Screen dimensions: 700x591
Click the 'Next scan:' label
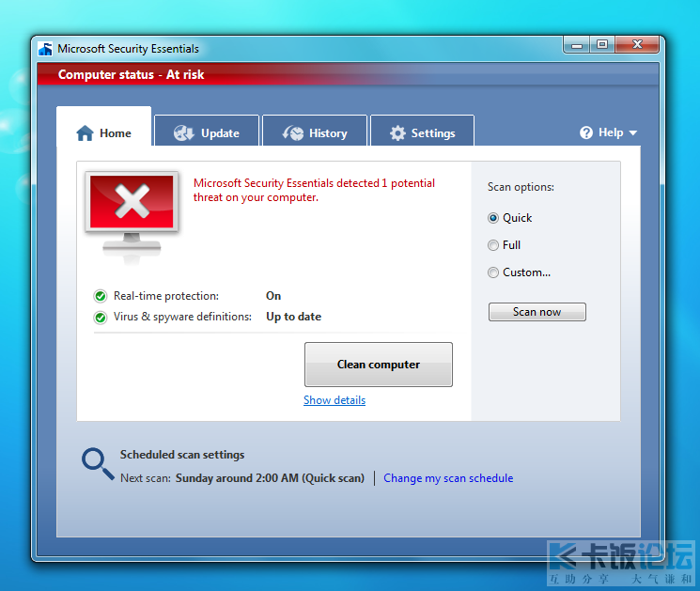[x=146, y=478]
